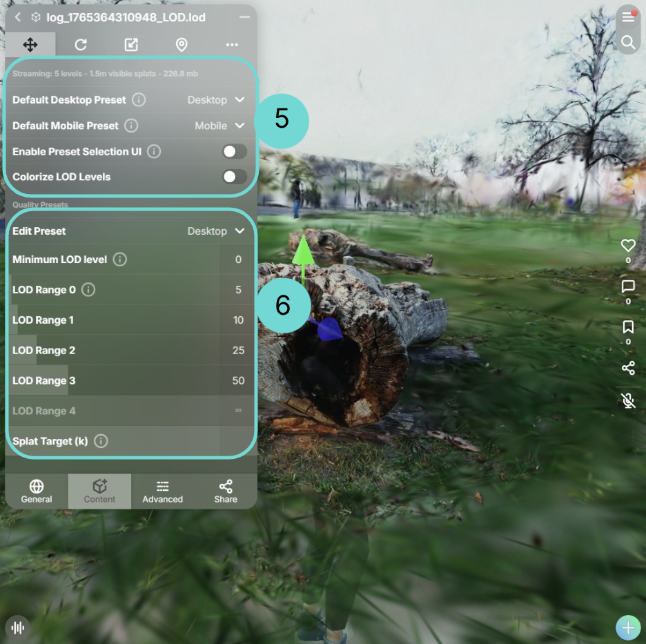This screenshot has width=646, height=644.
Task: Turn on Colorize LOD Levels switch
Action: click(234, 177)
